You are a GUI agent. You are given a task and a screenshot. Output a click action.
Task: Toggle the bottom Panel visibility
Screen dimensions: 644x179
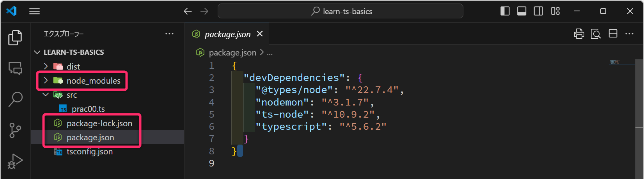522,11
